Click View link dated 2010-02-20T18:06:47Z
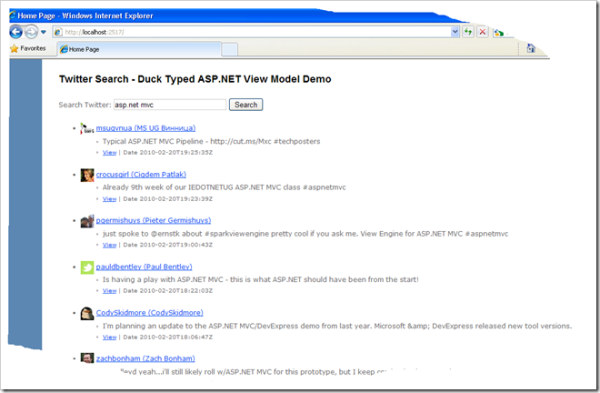The height and width of the screenshot is (393, 600). 109,337
